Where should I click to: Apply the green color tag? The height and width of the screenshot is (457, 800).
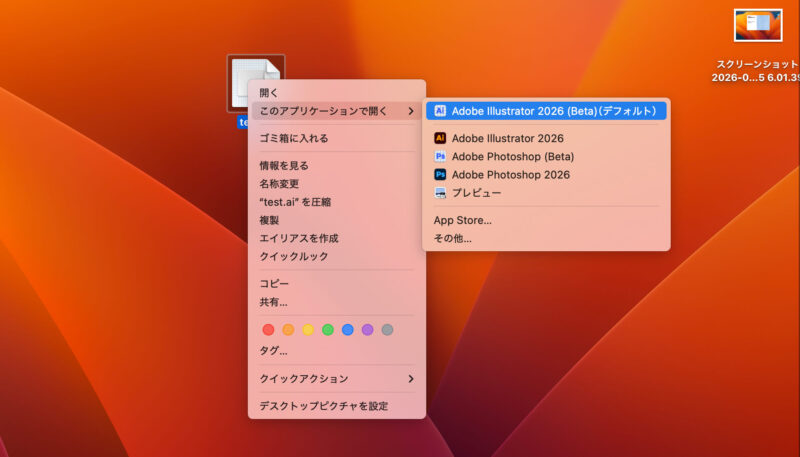(328, 329)
